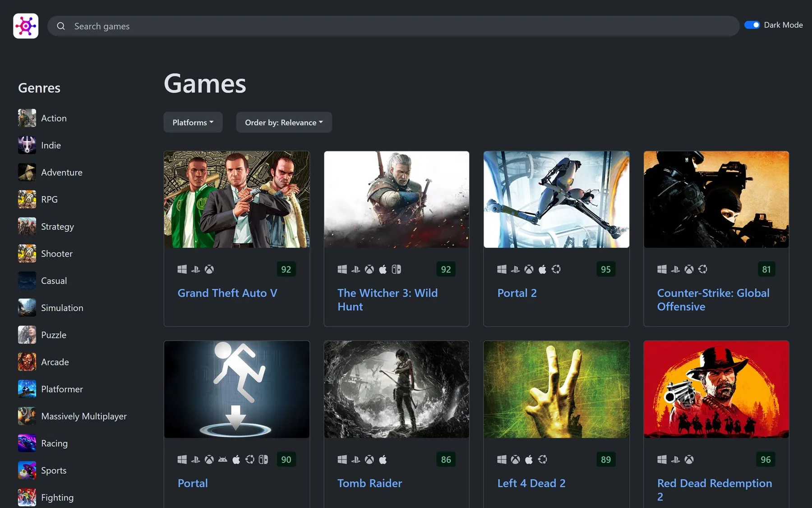Click the 86 score badge on Tomb Raider

pyautogui.click(x=446, y=460)
